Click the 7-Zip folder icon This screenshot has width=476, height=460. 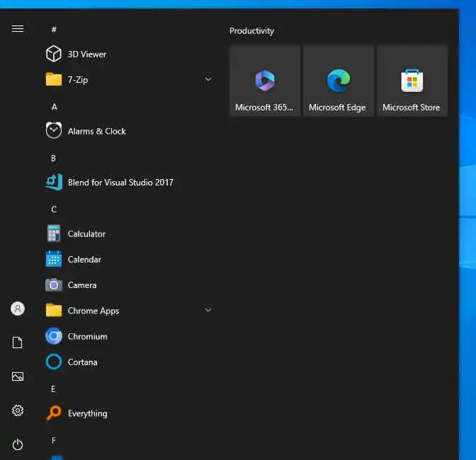(x=54, y=79)
